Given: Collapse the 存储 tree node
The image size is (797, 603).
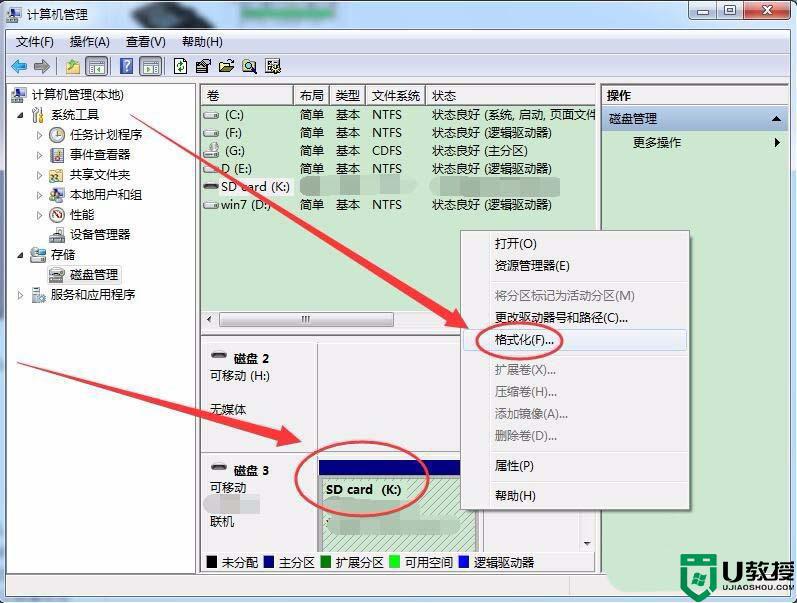Looking at the screenshot, I should click(x=20, y=255).
